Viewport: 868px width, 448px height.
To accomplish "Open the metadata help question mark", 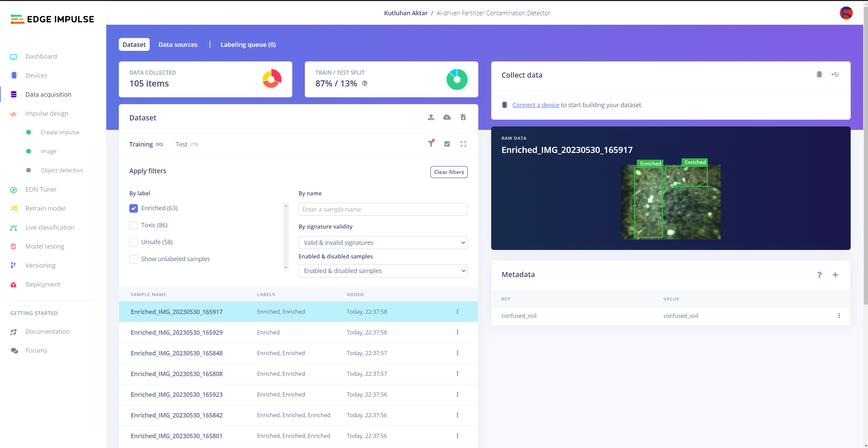I will 819,275.
